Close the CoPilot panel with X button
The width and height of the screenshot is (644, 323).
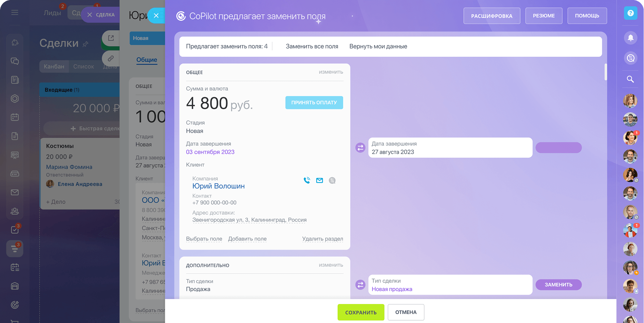click(156, 16)
